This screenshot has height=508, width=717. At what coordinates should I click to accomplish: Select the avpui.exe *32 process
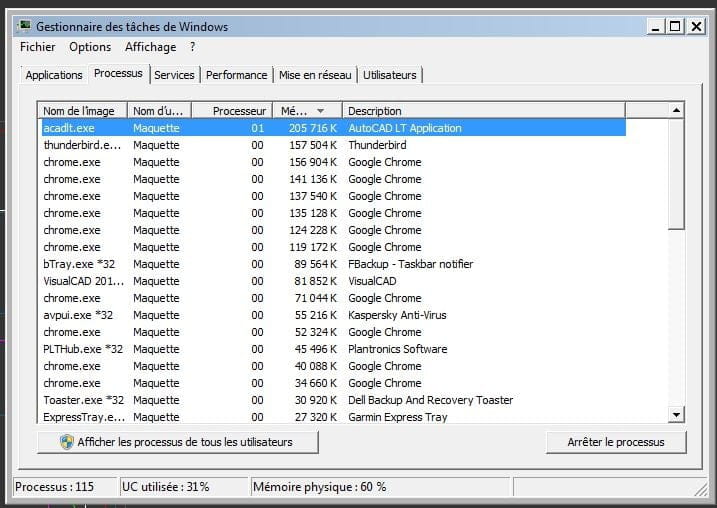(334, 315)
